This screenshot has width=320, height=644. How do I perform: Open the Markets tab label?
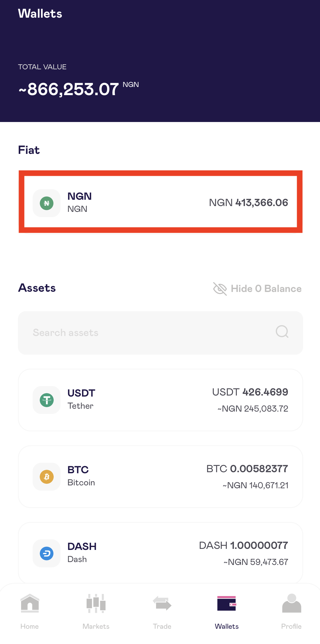[x=96, y=626]
